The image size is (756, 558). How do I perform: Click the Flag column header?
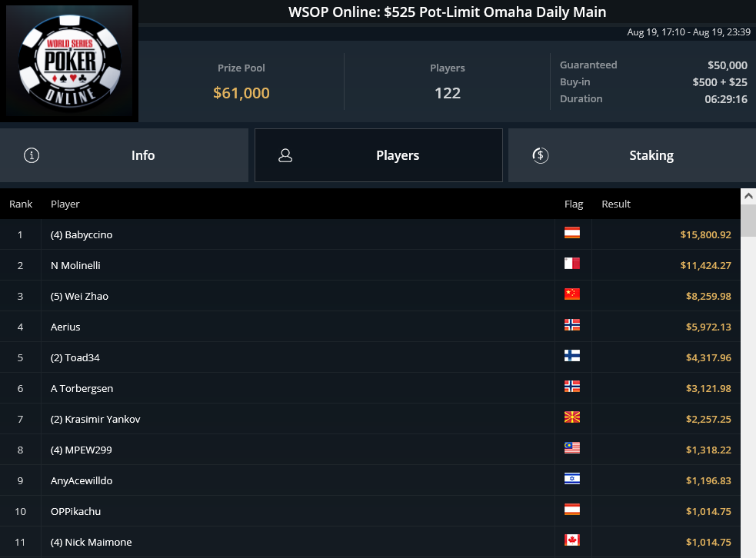(574, 204)
